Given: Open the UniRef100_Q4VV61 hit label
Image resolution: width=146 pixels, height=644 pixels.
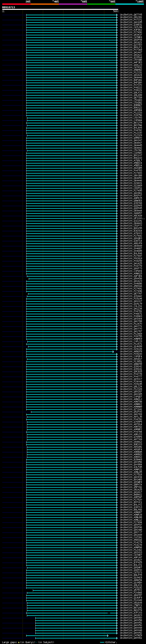Looking at the screenshot, I should pos(131,638).
